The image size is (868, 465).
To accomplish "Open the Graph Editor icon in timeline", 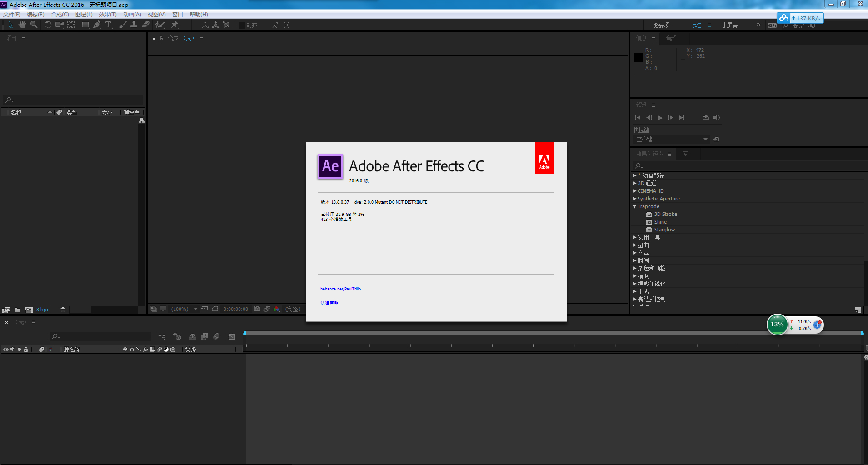I will [232, 336].
